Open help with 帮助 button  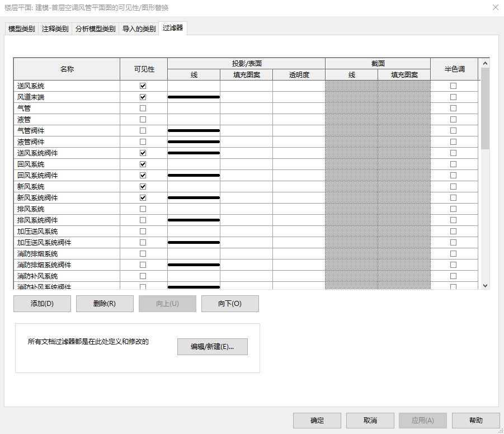pos(475,421)
